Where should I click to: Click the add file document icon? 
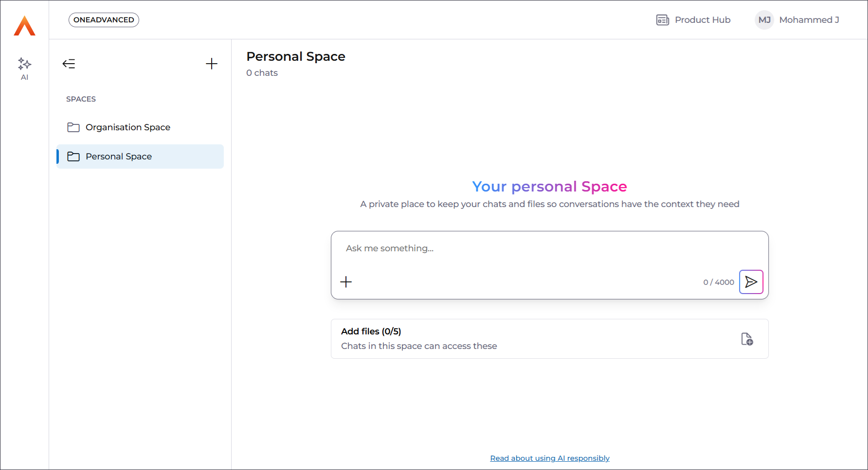tap(747, 339)
